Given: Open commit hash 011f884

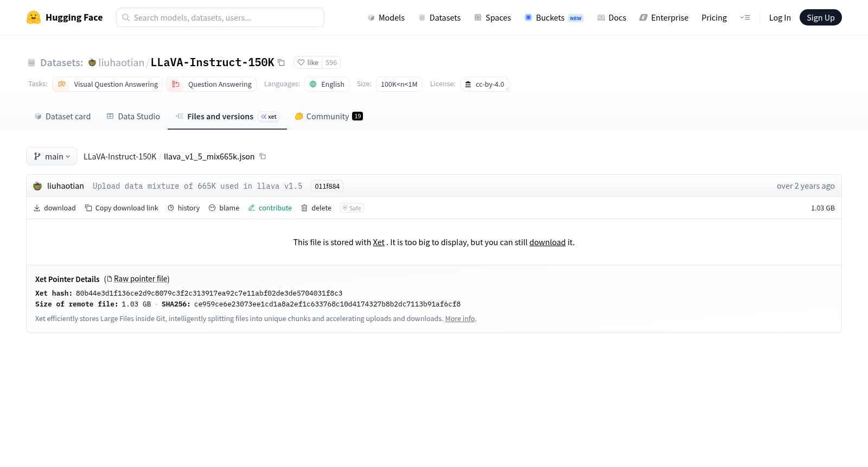Looking at the screenshot, I should (327, 186).
